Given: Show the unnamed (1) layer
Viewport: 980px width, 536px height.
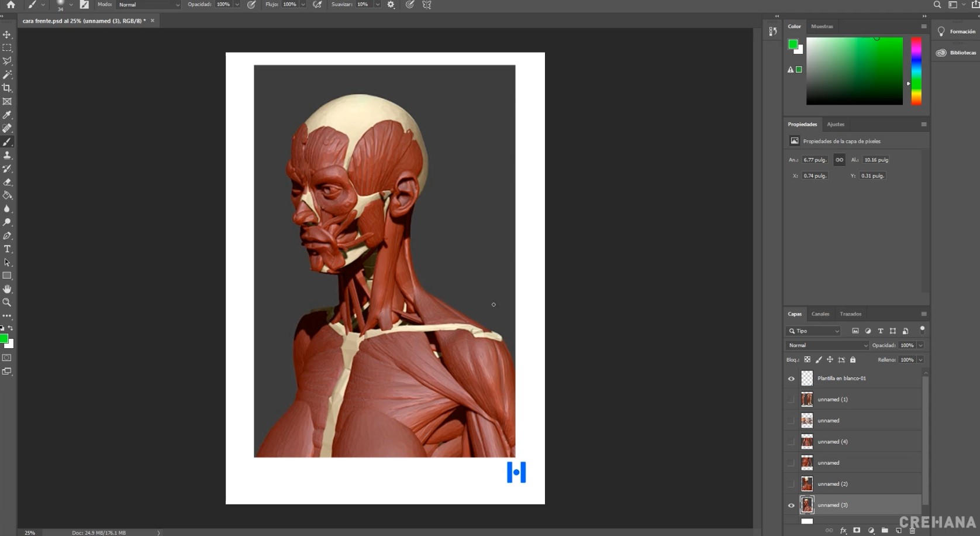Looking at the screenshot, I should (x=791, y=400).
